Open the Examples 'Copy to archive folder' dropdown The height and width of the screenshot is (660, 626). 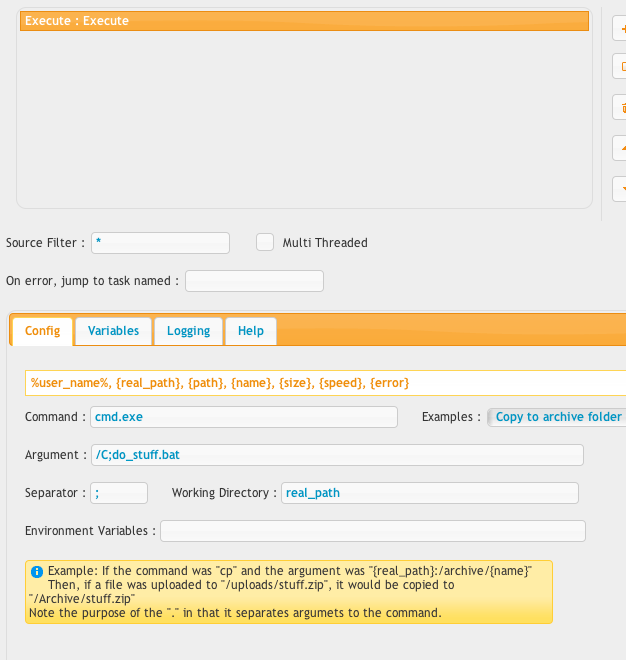[x=557, y=417]
